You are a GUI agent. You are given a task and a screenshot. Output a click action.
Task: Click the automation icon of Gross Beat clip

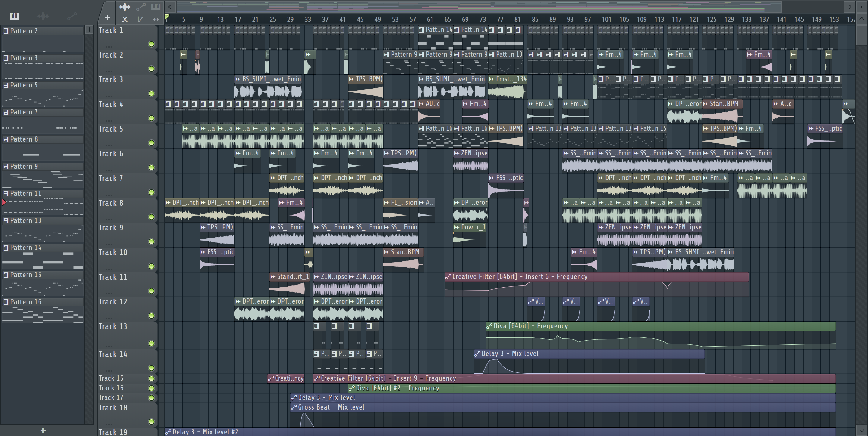pyautogui.click(x=294, y=407)
